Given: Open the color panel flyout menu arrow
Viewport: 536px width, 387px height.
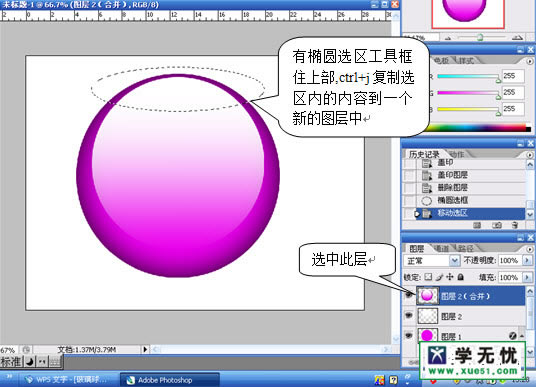Looking at the screenshot, I should pos(530,62).
